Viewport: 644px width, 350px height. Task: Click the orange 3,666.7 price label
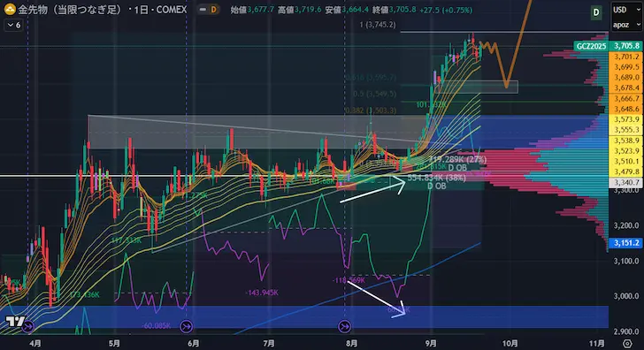626,98
